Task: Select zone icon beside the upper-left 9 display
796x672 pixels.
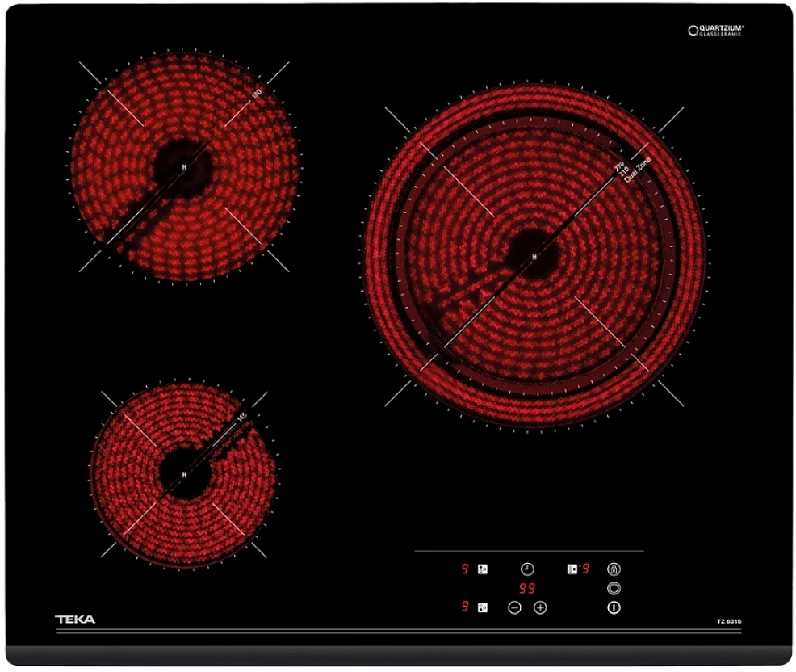Action: pyautogui.click(x=483, y=569)
